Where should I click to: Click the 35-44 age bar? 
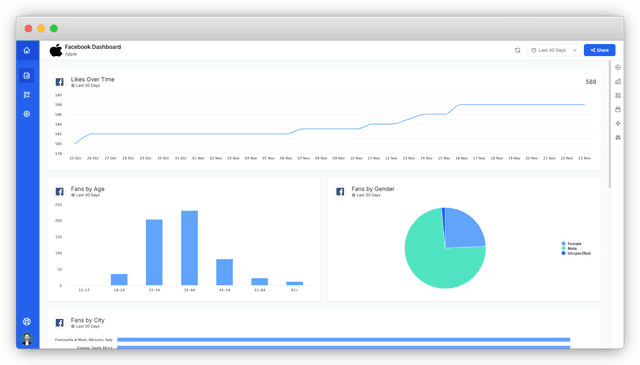pyautogui.click(x=189, y=248)
